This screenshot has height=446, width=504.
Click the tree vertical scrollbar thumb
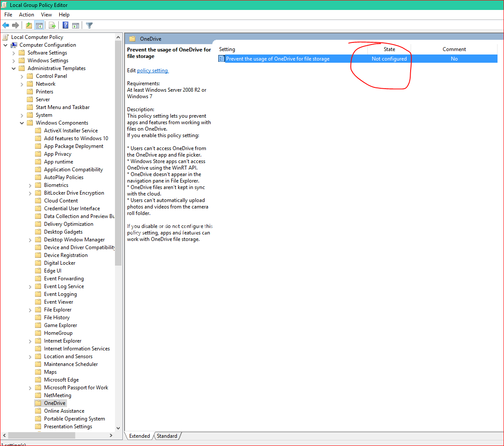(118, 153)
